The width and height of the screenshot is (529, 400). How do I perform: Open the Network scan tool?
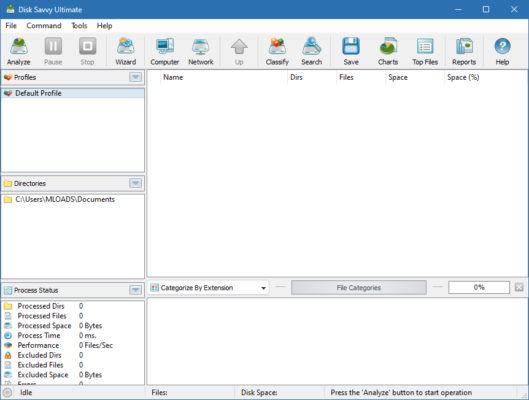click(x=201, y=51)
